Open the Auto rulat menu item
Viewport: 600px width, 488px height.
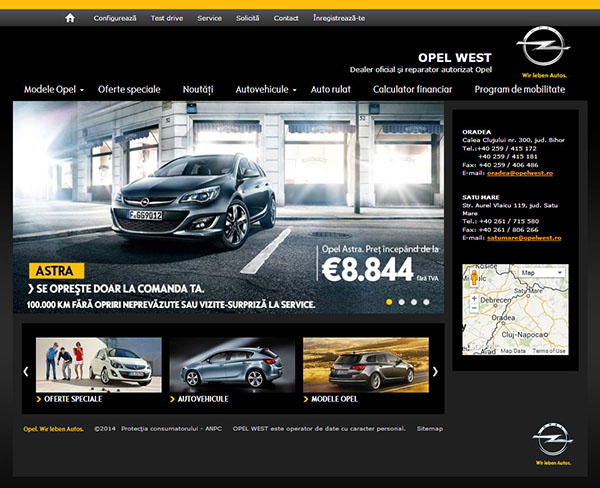tap(331, 90)
